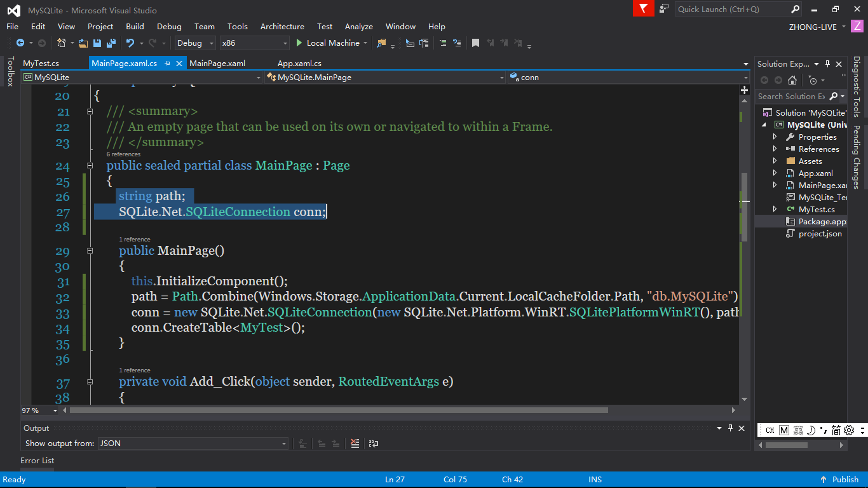Viewport: 868px width, 488px height.
Task: Open the conn member dropdown
Action: 628,77
